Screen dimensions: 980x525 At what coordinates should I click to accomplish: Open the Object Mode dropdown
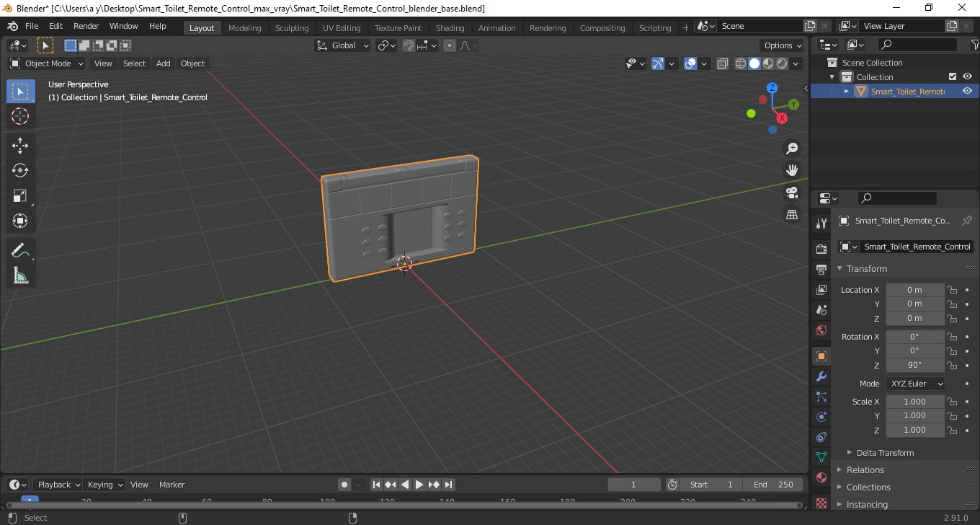47,63
